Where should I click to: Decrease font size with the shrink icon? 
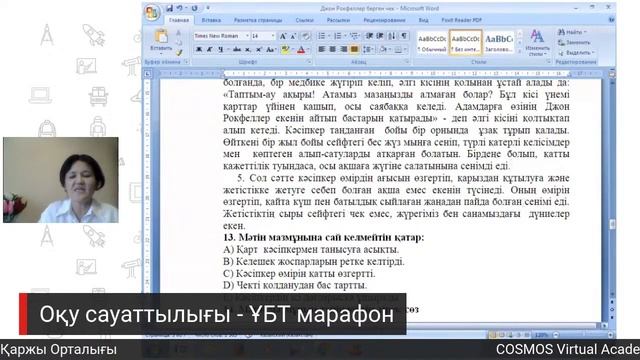[x=293, y=36]
